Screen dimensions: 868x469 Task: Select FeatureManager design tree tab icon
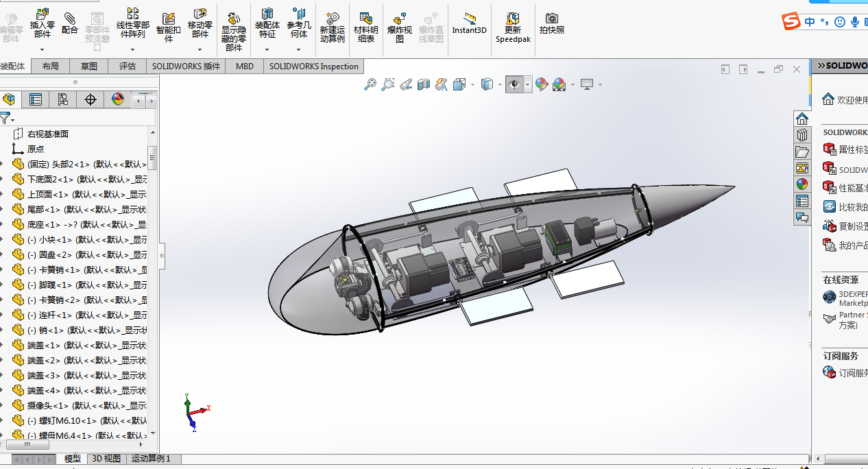point(9,100)
